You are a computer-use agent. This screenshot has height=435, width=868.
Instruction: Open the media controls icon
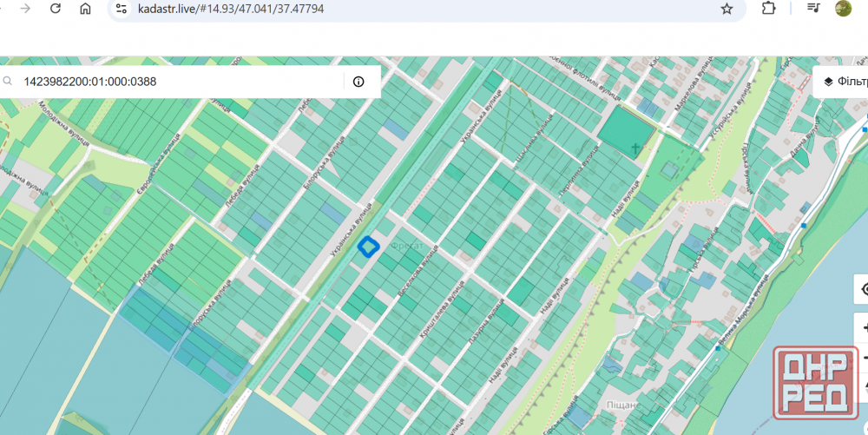(813, 9)
